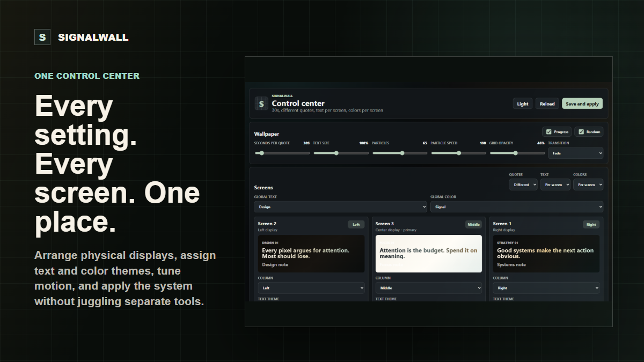This screenshot has height=362, width=644.
Task: Click the Screen 2 Design quote preview
Action: pos(311,254)
